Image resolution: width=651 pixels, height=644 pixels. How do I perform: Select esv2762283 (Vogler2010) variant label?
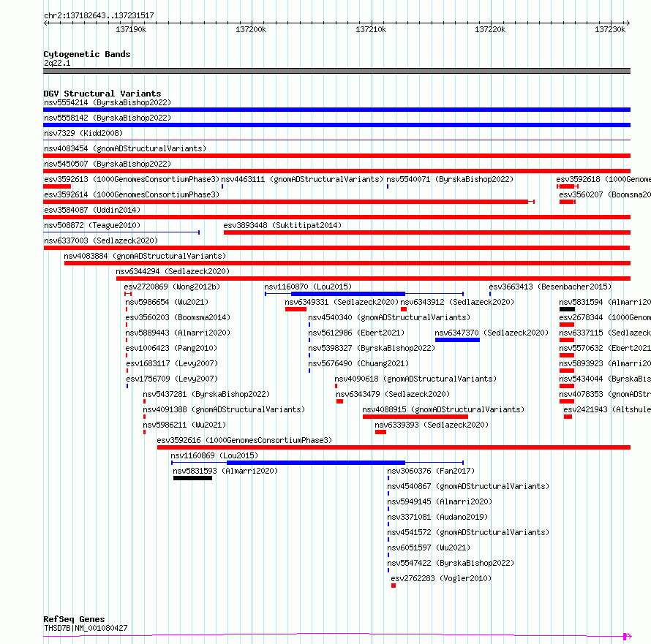[441, 578]
